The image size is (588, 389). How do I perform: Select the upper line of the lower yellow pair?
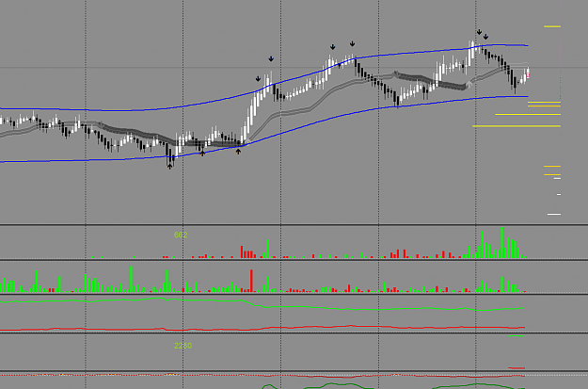552,166
